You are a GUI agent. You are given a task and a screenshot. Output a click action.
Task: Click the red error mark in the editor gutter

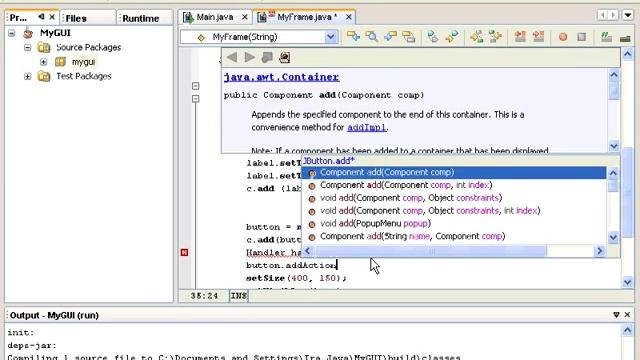184,253
